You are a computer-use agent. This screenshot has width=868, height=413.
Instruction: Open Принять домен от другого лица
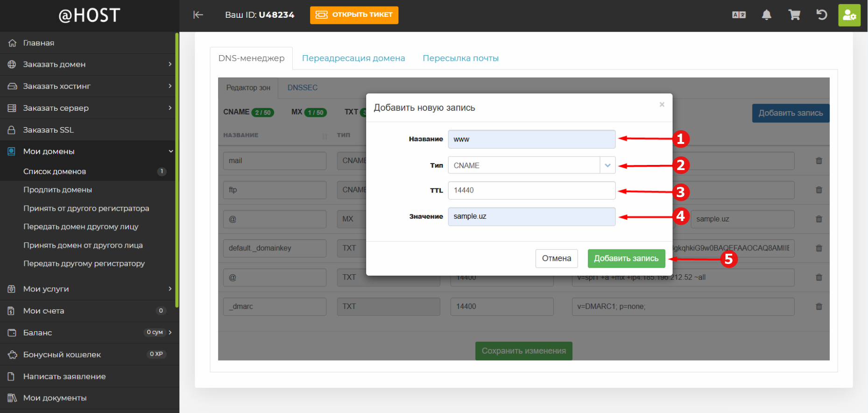[83, 245]
